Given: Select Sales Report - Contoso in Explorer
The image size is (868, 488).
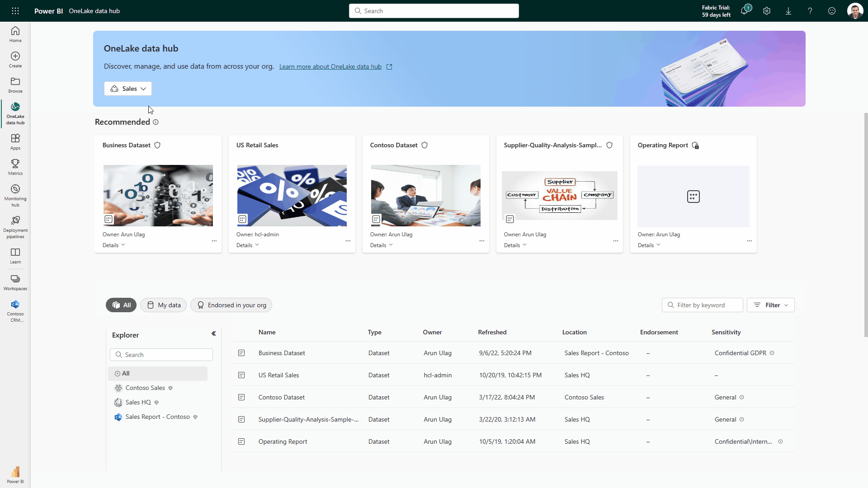Looking at the screenshot, I should [158, 417].
